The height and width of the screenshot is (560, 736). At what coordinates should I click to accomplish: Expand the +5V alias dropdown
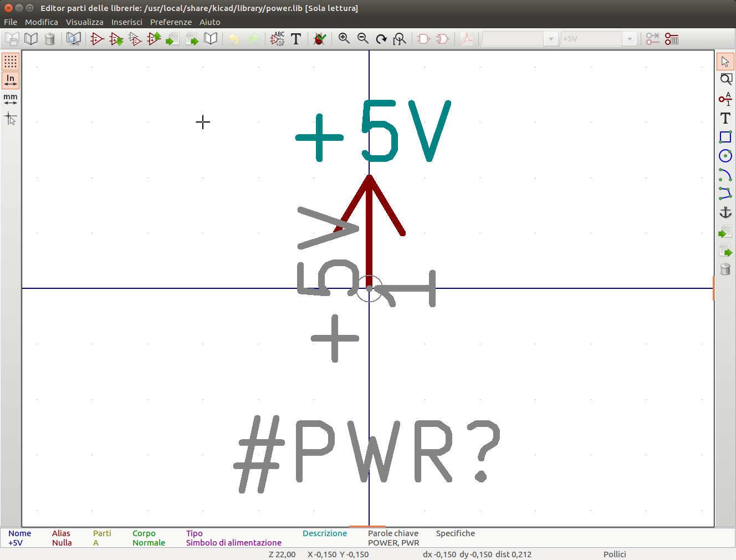point(629,39)
